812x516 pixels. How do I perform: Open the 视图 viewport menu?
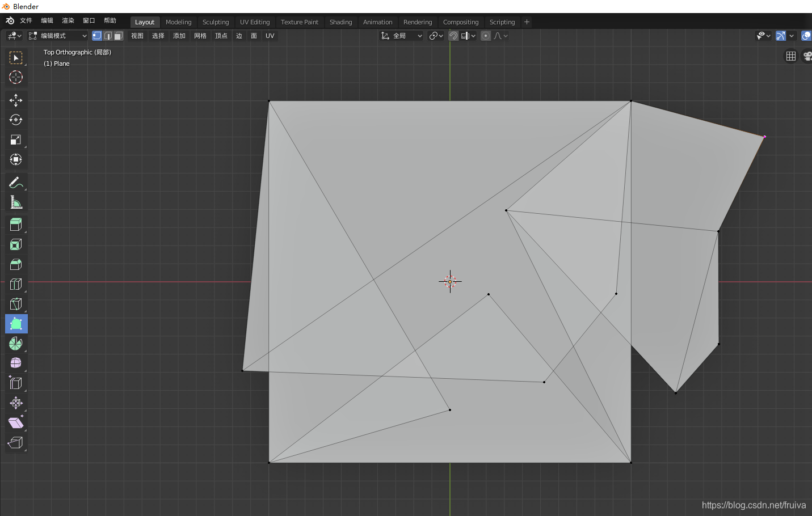pos(137,36)
